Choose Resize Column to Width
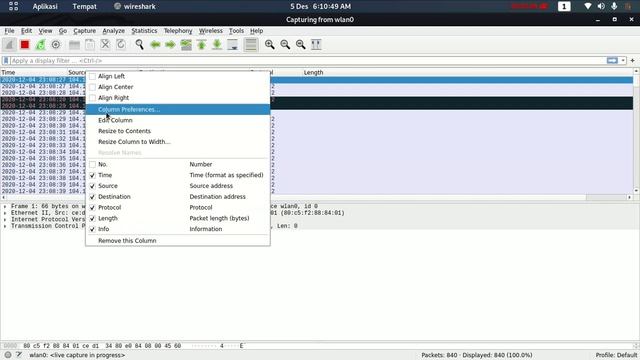 point(178,142)
